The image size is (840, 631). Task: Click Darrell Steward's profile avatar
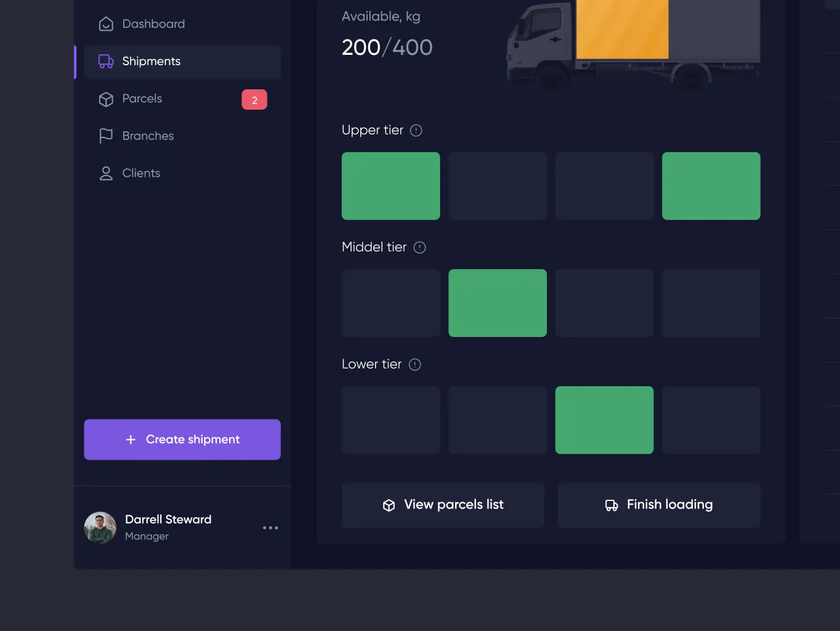(x=100, y=528)
